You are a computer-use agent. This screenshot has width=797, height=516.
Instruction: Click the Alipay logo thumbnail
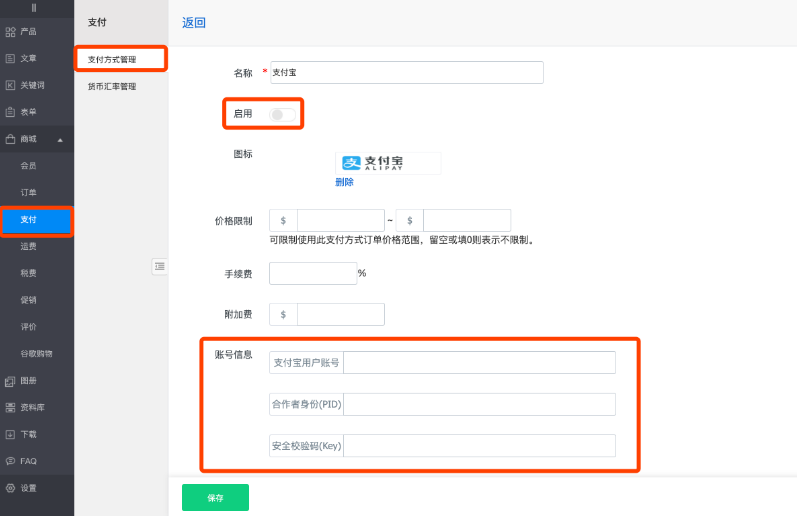coord(387,163)
